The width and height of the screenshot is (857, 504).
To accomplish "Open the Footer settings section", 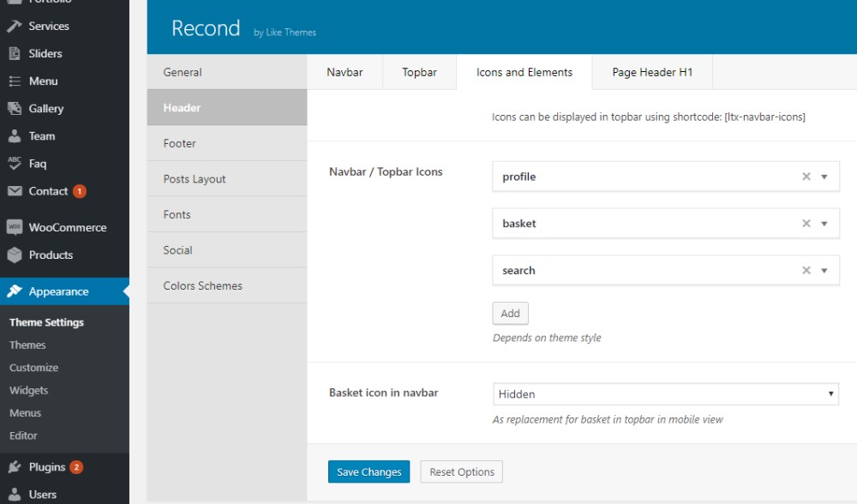I will click(x=227, y=143).
